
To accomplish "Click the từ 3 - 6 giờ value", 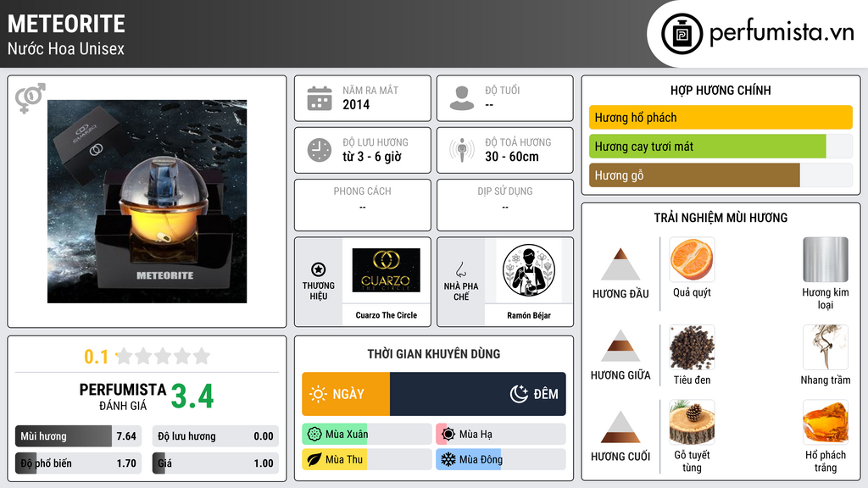I will coord(372,157).
